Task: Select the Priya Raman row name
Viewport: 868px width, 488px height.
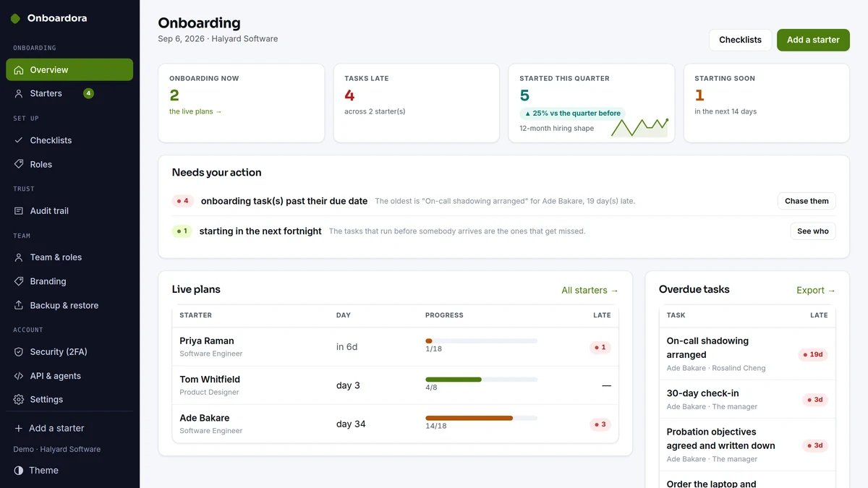Action: tap(207, 341)
